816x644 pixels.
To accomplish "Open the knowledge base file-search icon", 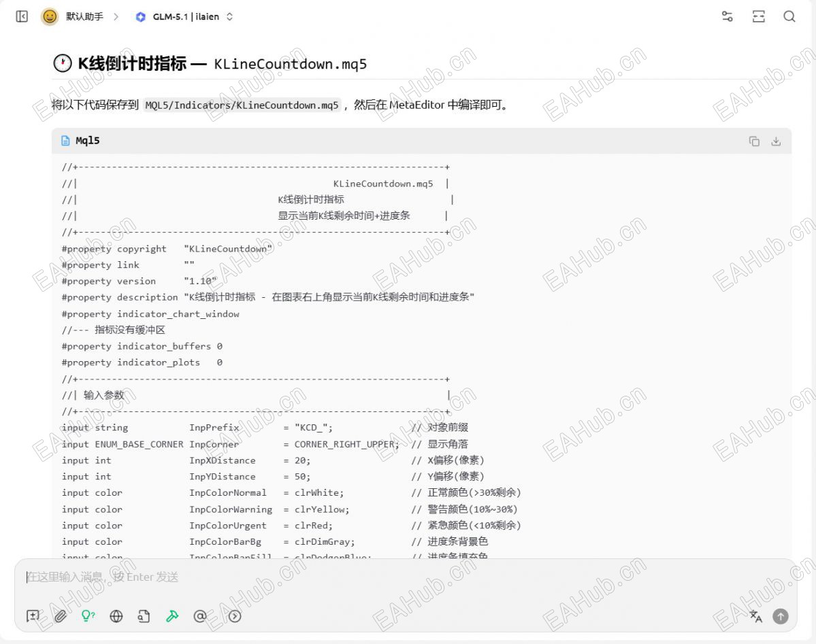I will (144, 616).
